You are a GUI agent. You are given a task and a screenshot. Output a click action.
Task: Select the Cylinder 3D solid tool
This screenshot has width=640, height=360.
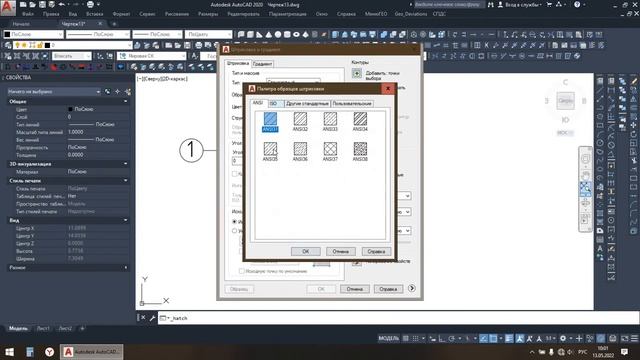pyautogui.click(x=287, y=35)
